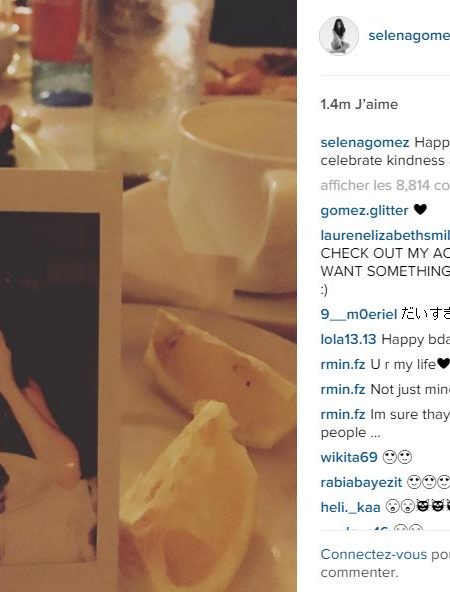Open the 1.4m J'aime likes count
The height and width of the screenshot is (592, 450).
[359, 104]
